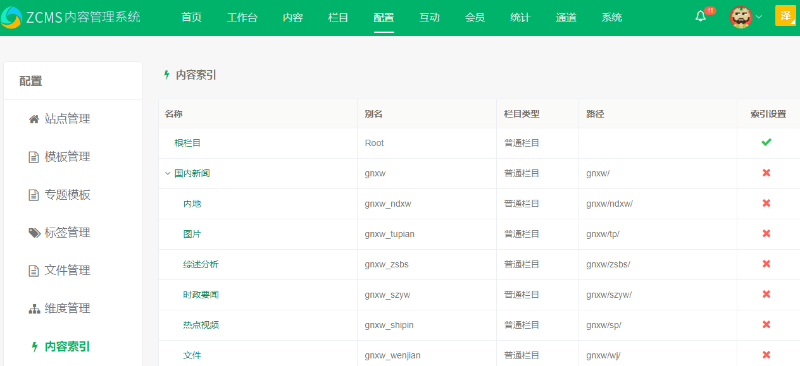This screenshot has height=366, width=800.
Task: Open the 系统 top menu
Action: 612,17
